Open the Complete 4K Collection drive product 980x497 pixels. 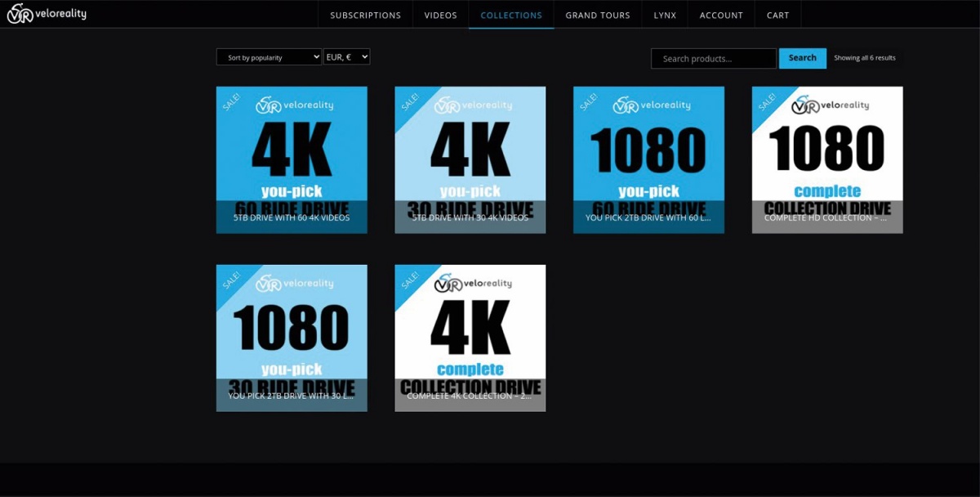(470, 338)
